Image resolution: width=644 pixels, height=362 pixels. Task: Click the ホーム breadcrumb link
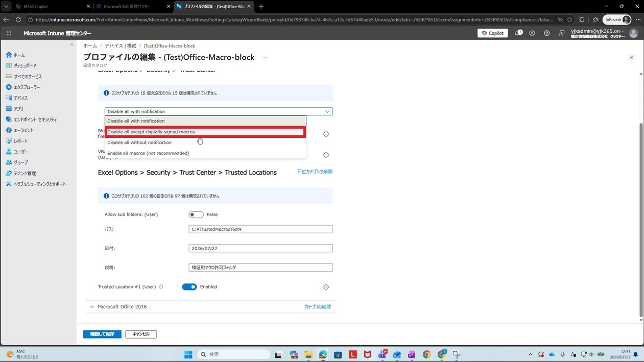(90, 46)
